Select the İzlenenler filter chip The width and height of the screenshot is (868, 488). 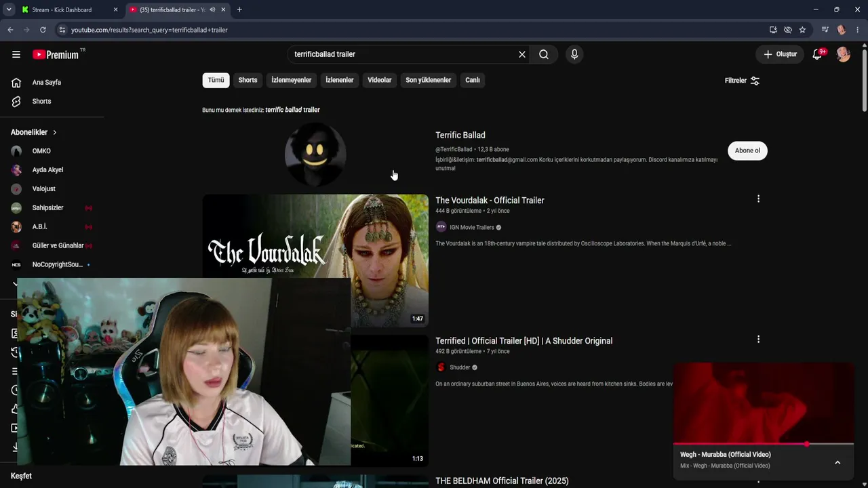coord(340,80)
